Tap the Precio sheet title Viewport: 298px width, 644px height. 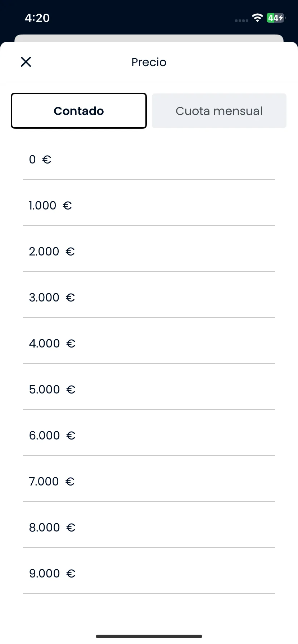[149, 62]
